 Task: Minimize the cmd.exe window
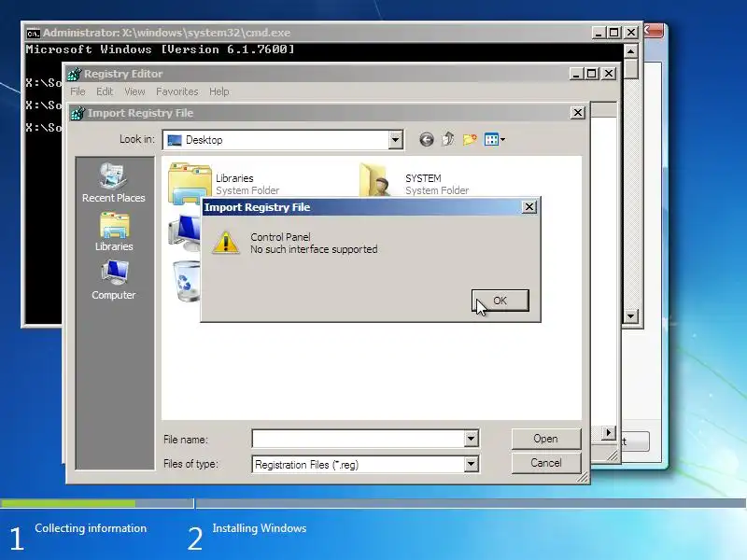coord(599,33)
